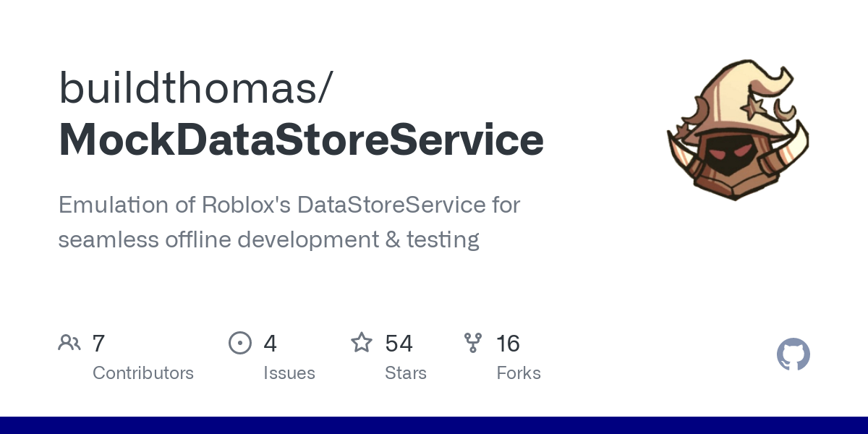Select the Contributors label
Screen dimensions: 868x434
143,373
